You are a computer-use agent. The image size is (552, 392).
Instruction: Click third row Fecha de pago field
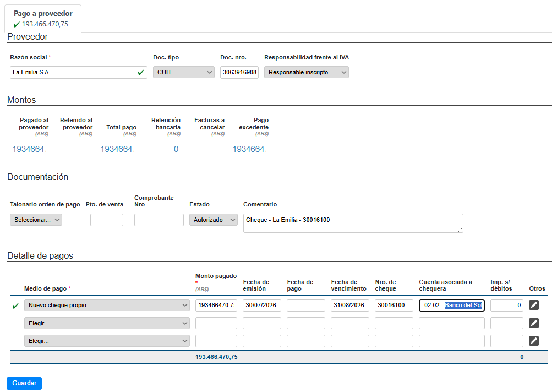point(306,341)
